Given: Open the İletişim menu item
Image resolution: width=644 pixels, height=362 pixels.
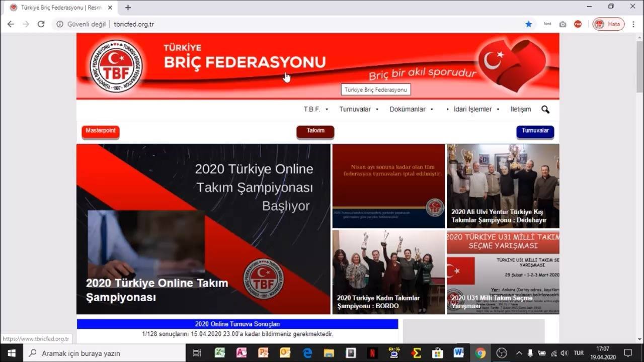Looking at the screenshot, I should tap(521, 109).
